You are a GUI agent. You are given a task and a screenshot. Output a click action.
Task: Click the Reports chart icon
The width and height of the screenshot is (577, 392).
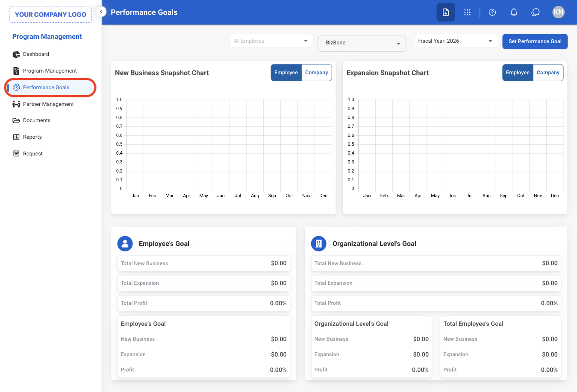[x=16, y=137]
